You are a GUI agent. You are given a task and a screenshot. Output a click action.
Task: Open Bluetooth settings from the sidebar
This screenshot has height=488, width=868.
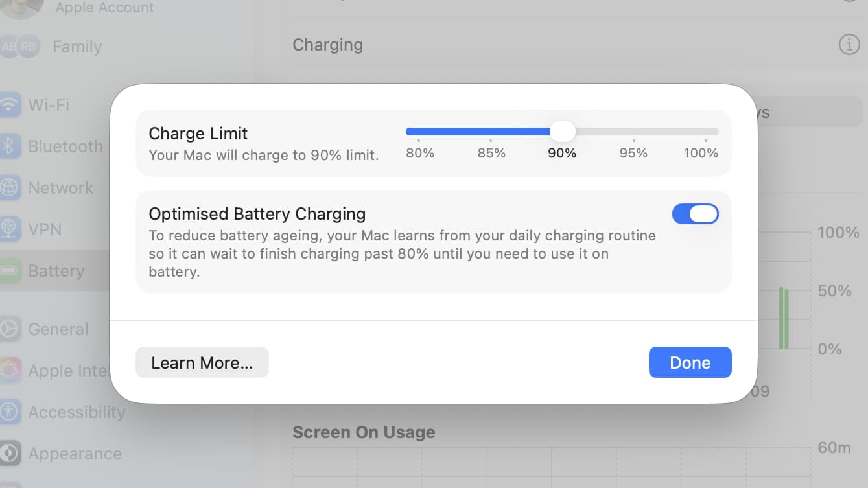coord(65,146)
